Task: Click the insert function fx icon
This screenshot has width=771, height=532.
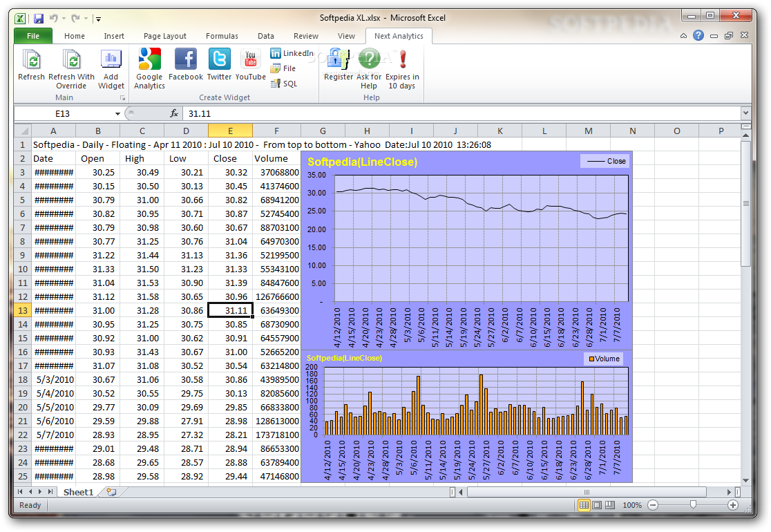Action: coord(174,113)
